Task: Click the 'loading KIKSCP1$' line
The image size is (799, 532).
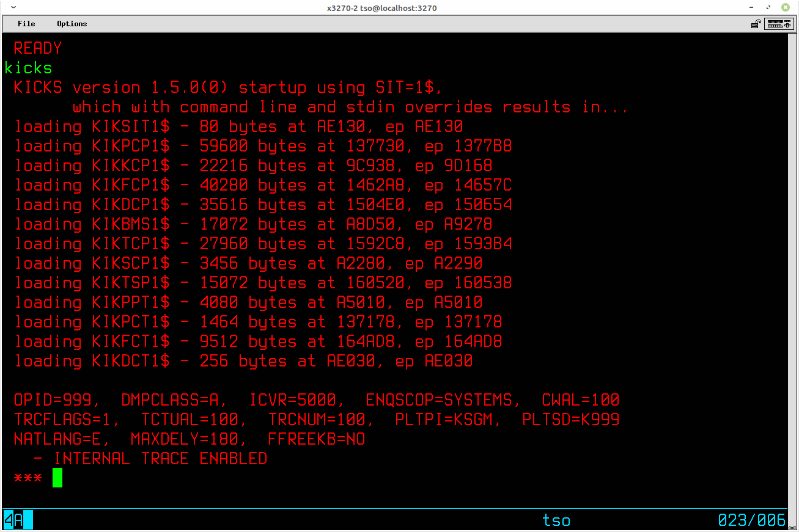Action: [248, 263]
